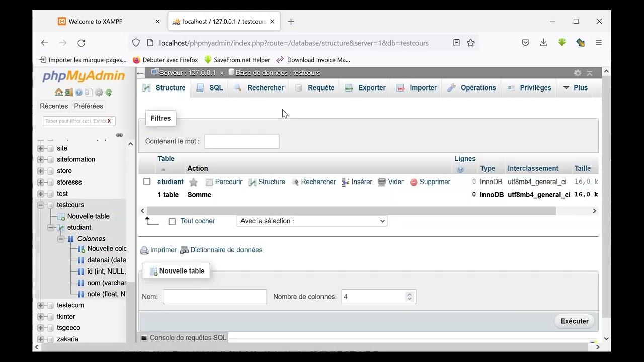Open navigation panel settings gear icon

click(99, 93)
